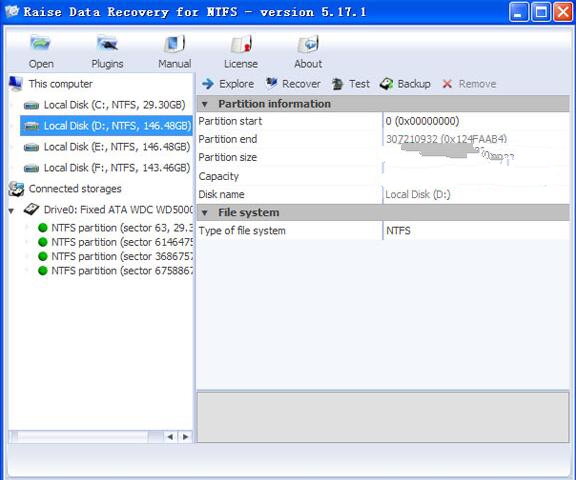Click the File system header text
The image size is (576, 480).
249,213
